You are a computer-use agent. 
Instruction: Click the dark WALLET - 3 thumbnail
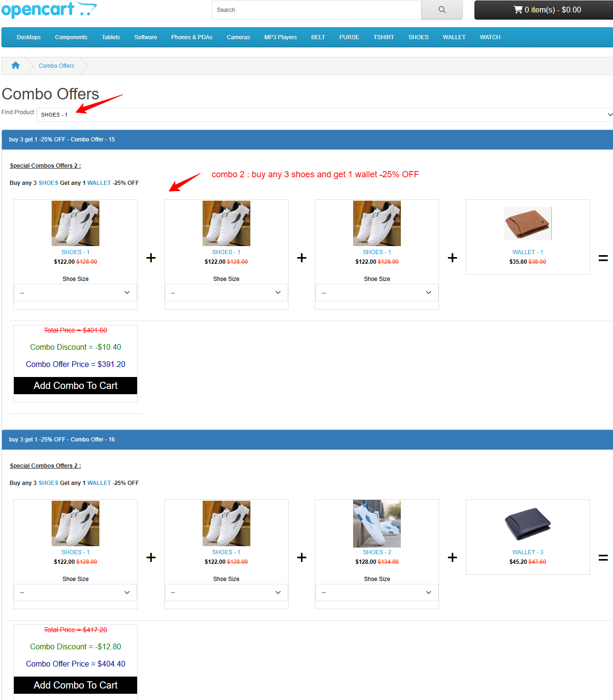528,524
